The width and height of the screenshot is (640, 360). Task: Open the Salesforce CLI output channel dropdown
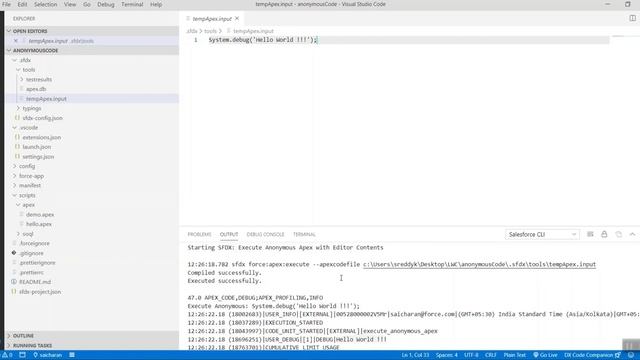[x=542, y=234]
